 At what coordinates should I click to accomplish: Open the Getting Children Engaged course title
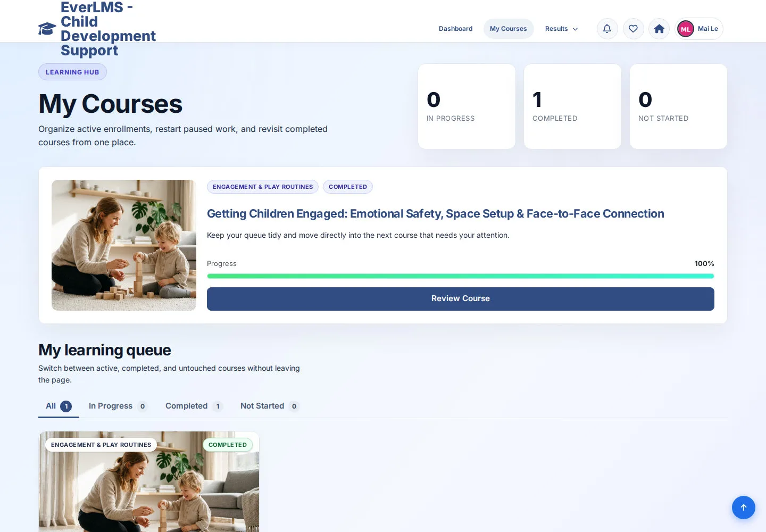[435, 214]
